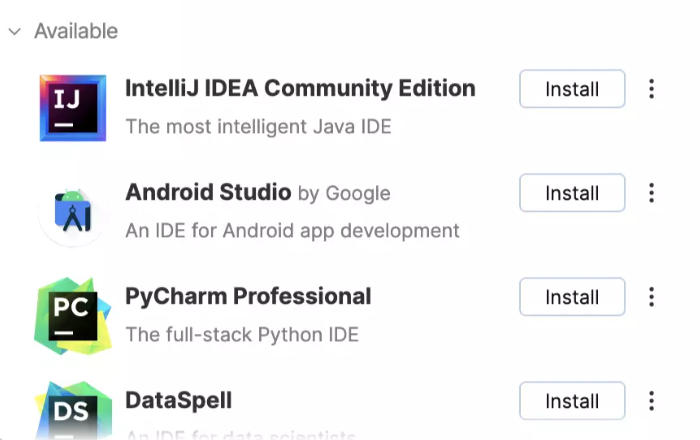Viewport: 700px width, 440px height.
Task: Collapse the Available section chevron
Action: coord(15,32)
